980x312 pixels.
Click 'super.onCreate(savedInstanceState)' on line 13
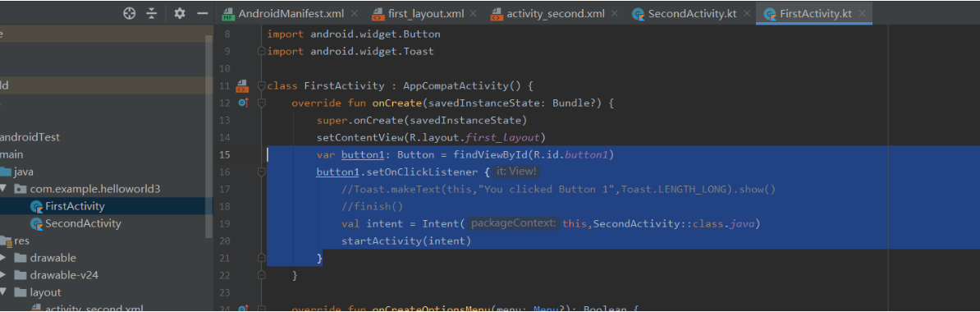(x=422, y=120)
